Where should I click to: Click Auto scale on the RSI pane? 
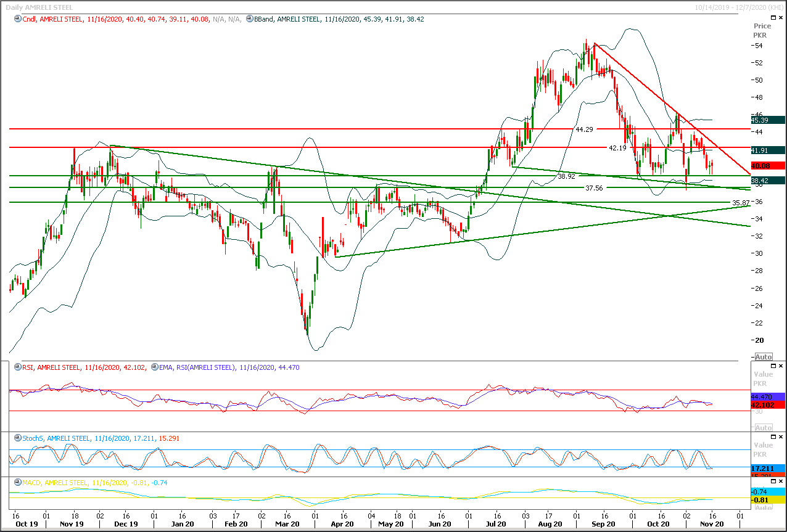point(763,428)
